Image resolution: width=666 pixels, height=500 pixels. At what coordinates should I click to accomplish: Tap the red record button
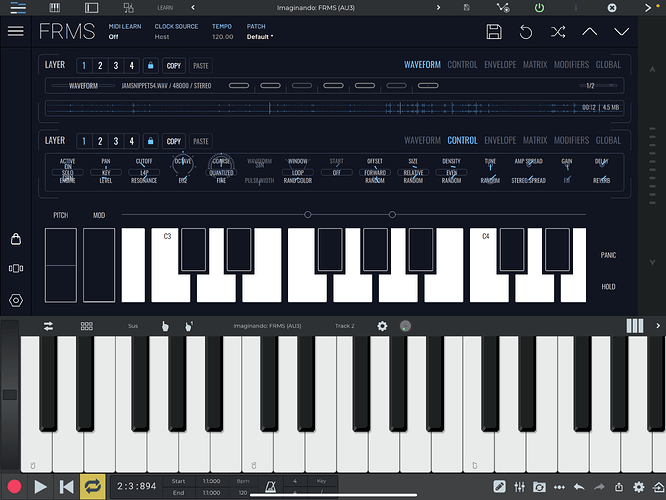pyautogui.click(x=14, y=487)
